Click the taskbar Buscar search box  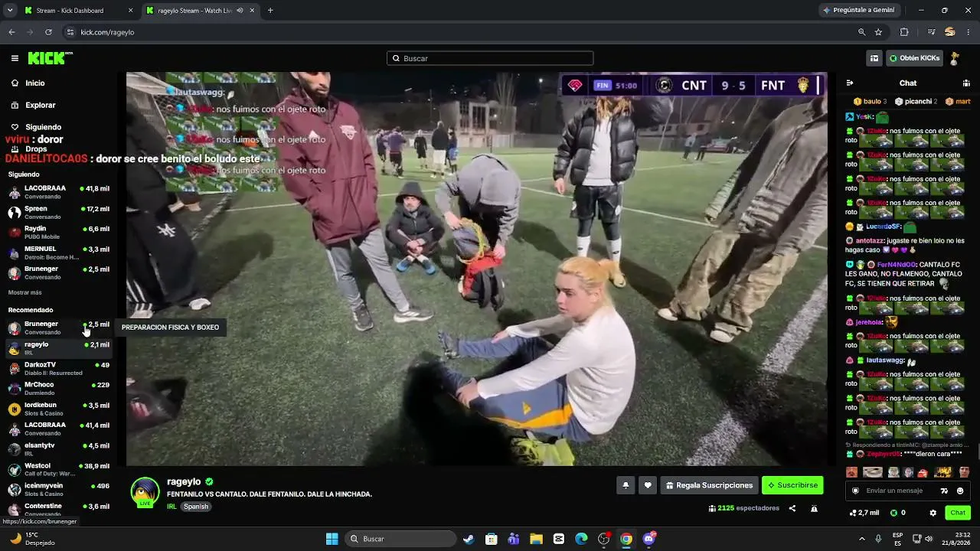400,539
